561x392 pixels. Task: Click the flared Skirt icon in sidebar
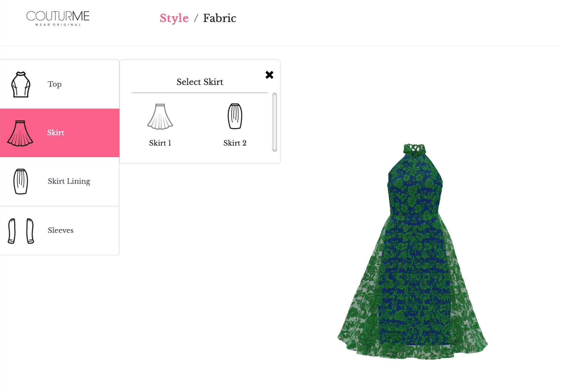pos(20,133)
